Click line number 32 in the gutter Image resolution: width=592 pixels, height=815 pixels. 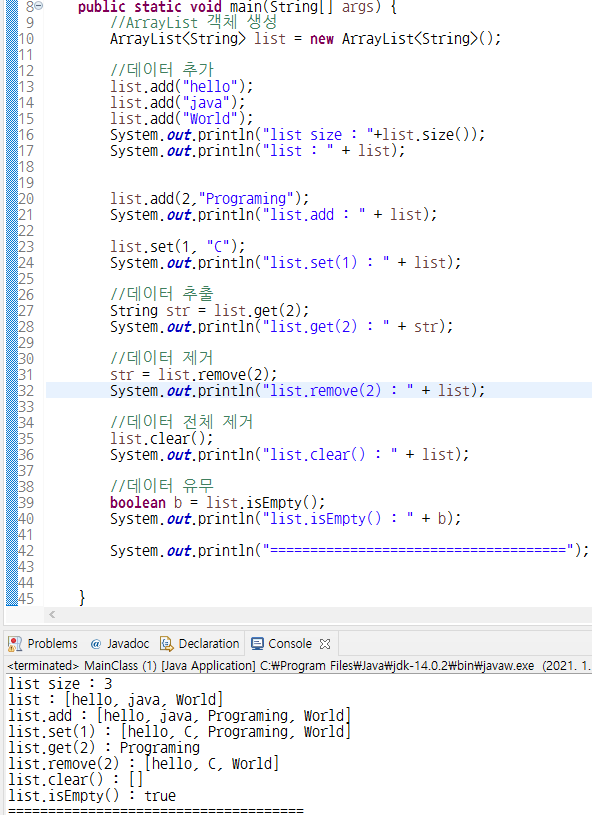26,391
